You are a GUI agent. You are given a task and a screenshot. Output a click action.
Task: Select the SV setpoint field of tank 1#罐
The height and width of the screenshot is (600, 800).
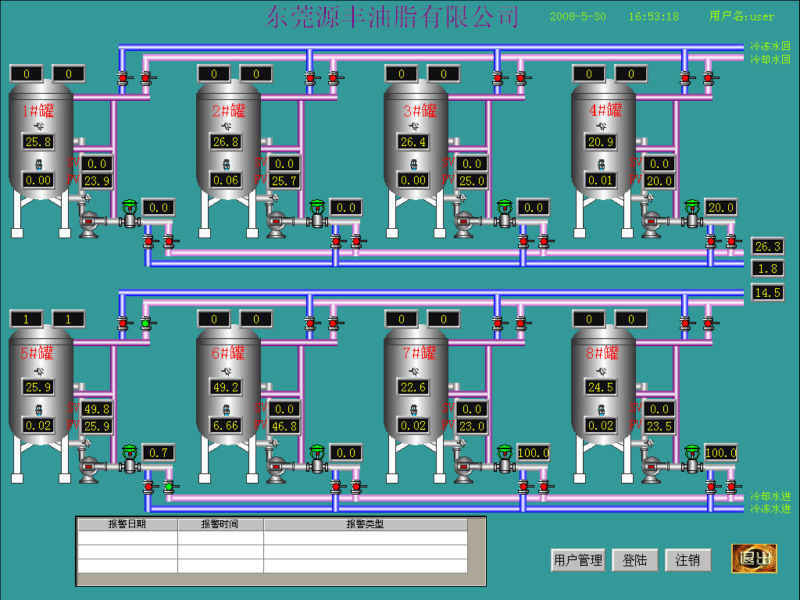coord(96,164)
